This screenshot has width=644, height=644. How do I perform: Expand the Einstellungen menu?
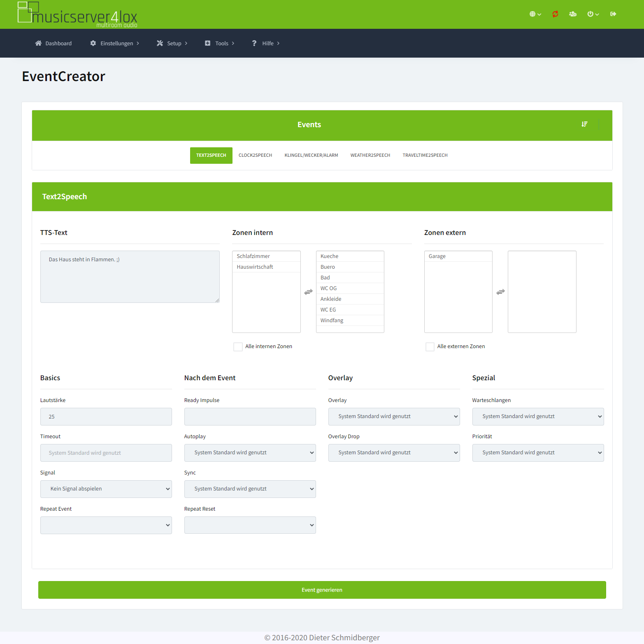[x=115, y=43]
